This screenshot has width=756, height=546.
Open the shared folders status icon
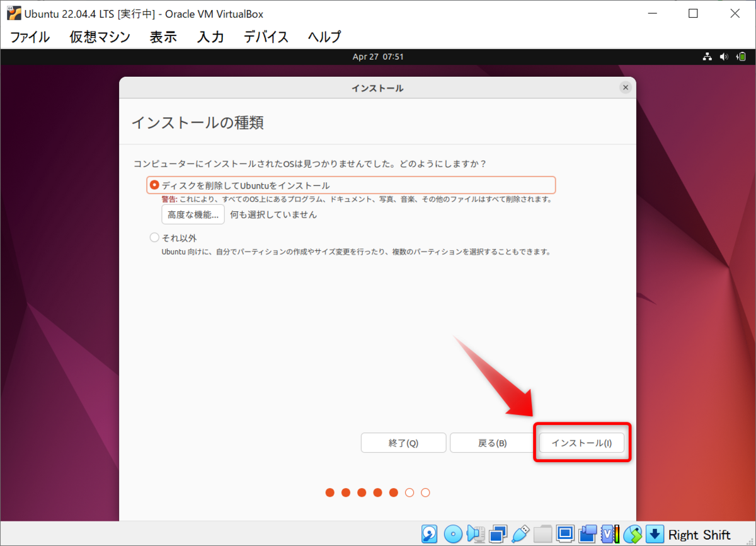[x=543, y=534]
